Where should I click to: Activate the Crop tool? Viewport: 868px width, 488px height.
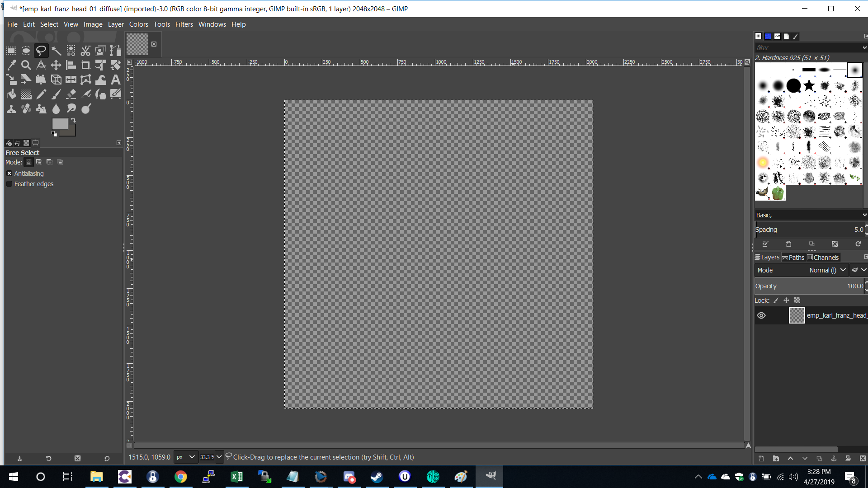point(86,65)
